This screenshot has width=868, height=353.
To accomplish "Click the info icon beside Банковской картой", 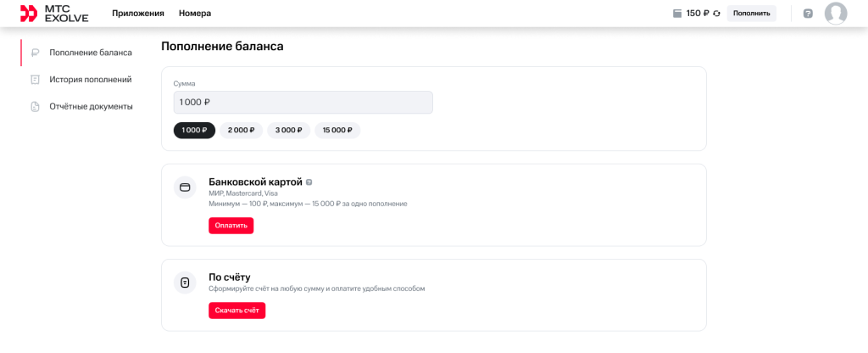I will [x=309, y=182].
